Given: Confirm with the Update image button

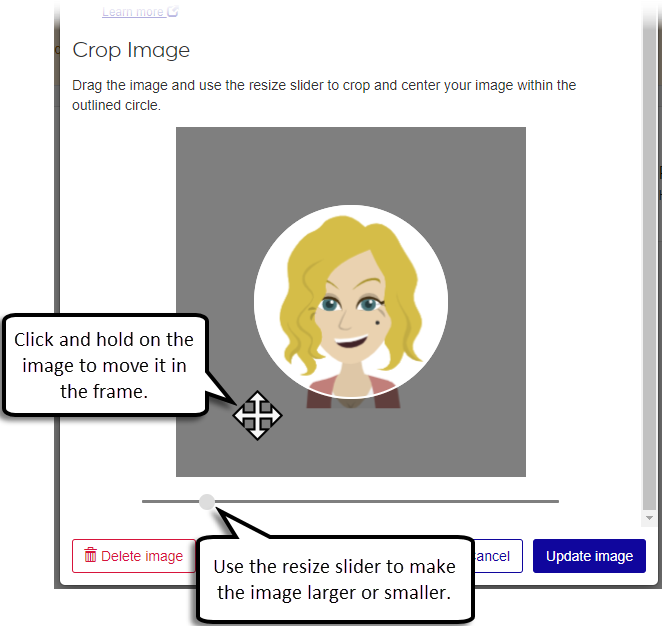Looking at the screenshot, I should point(589,556).
